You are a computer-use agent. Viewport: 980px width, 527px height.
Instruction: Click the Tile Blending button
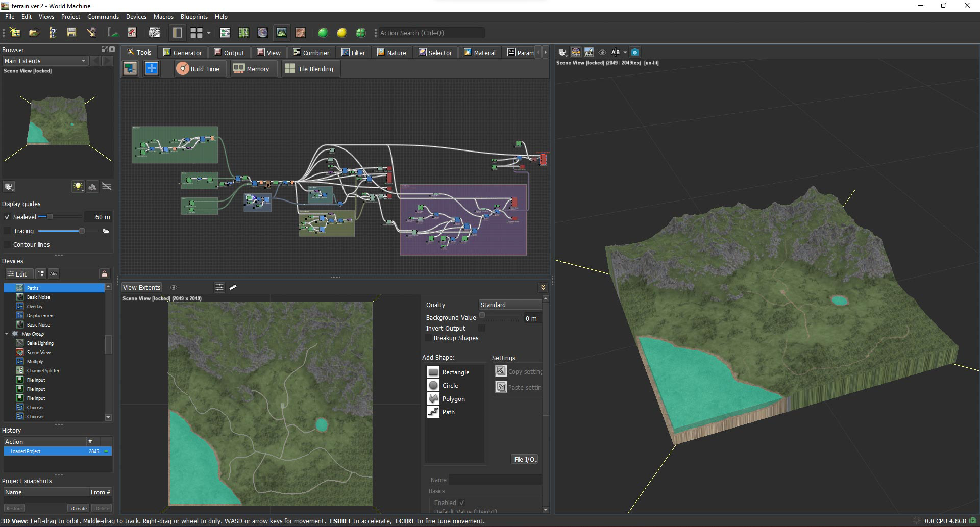pyautogui.click(x=310, y=68)
